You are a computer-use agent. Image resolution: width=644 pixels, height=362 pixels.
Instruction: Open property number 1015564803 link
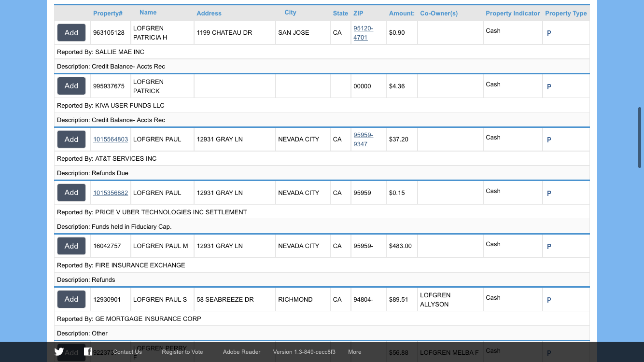[111, 139]
